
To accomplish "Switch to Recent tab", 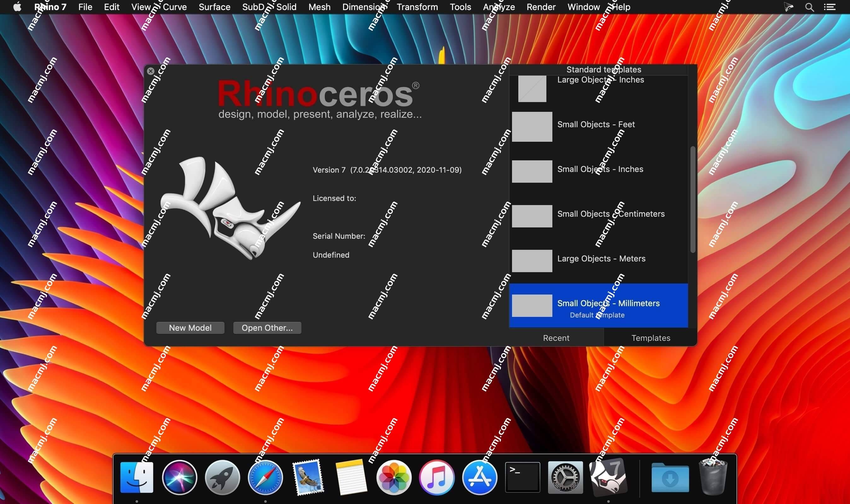I will (555, 338).
